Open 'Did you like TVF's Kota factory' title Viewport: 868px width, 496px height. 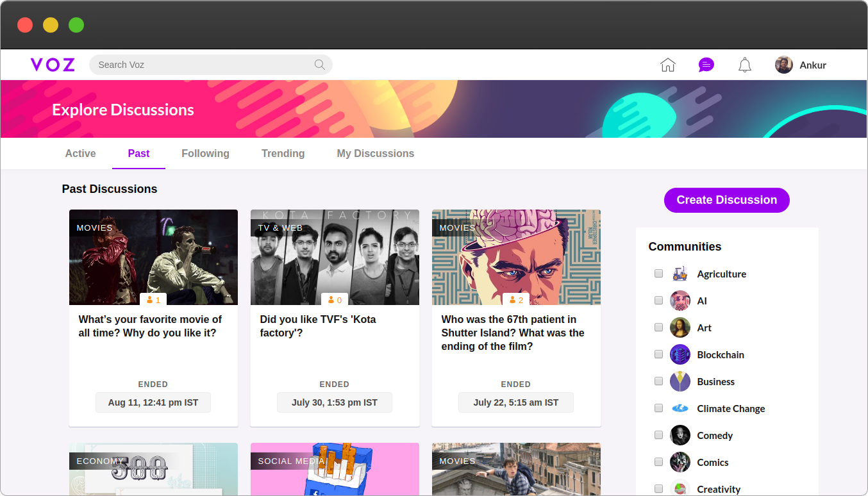(318, 326)
